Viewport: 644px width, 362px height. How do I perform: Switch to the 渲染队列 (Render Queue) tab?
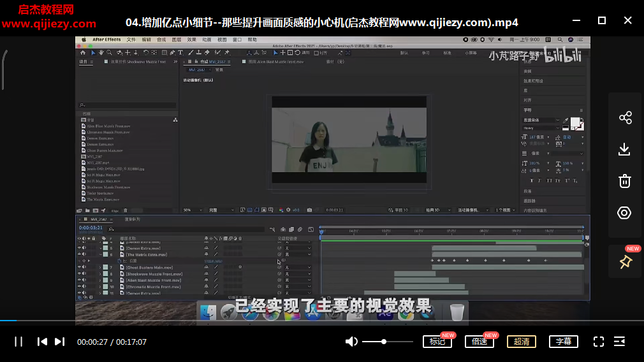pyautogui.click(x=132, y=219)
